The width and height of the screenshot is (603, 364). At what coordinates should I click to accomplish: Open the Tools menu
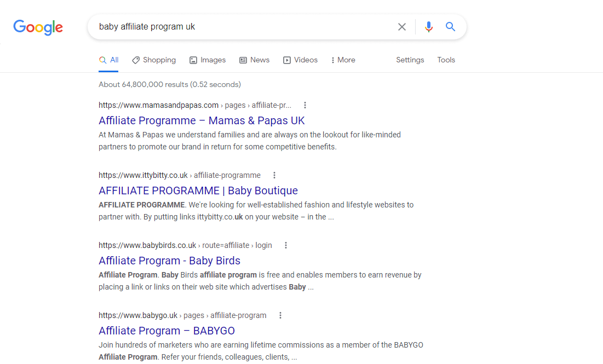coord(446,60)
